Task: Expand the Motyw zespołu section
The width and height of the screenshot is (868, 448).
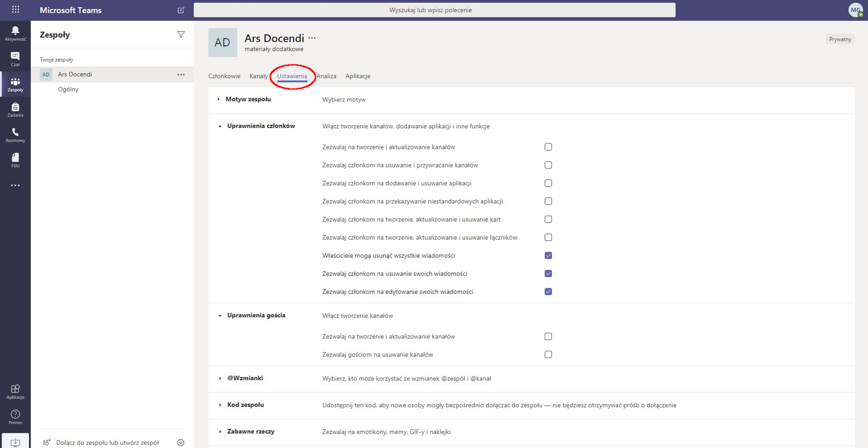Action: tap(218, 99)
